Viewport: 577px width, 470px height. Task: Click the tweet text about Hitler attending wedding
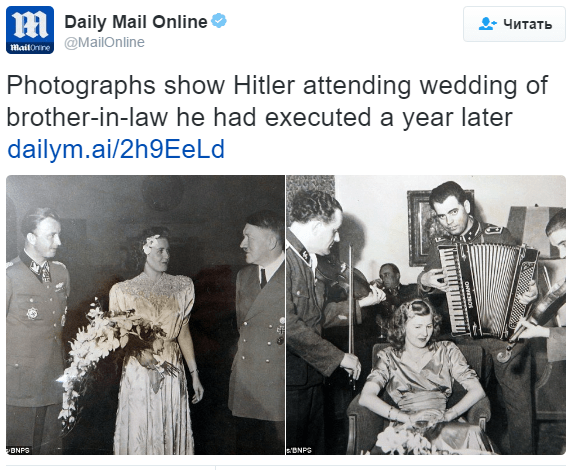[278, 101]
